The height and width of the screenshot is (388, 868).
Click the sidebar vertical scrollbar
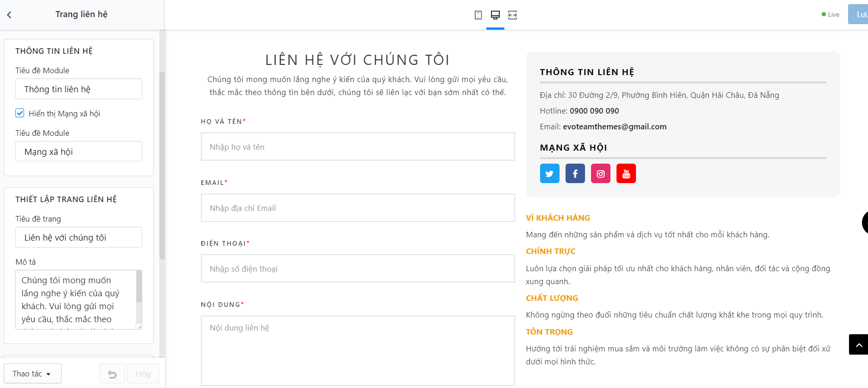click(x=162, y=165)
